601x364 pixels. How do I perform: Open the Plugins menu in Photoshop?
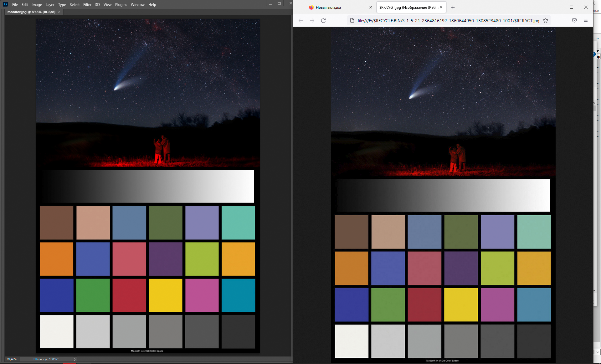click(x=121, y=4)
